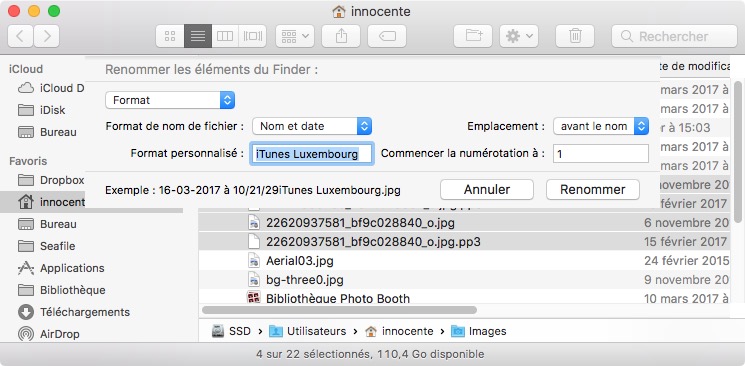Select list view mode button
The image size is (745, 366).
pos(198,36)
